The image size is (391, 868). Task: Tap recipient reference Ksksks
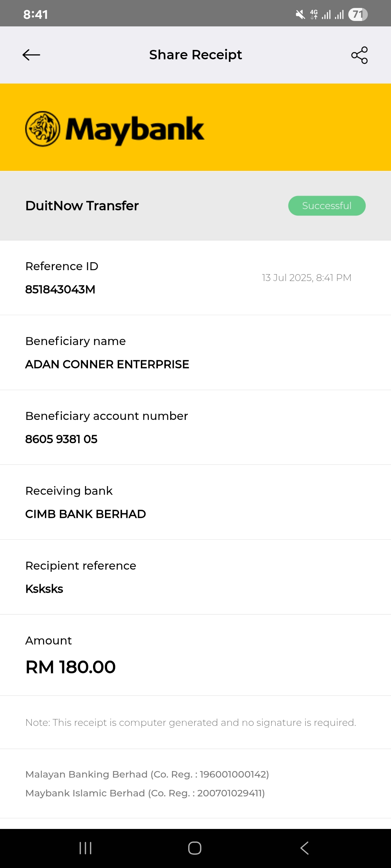(44, 589)
